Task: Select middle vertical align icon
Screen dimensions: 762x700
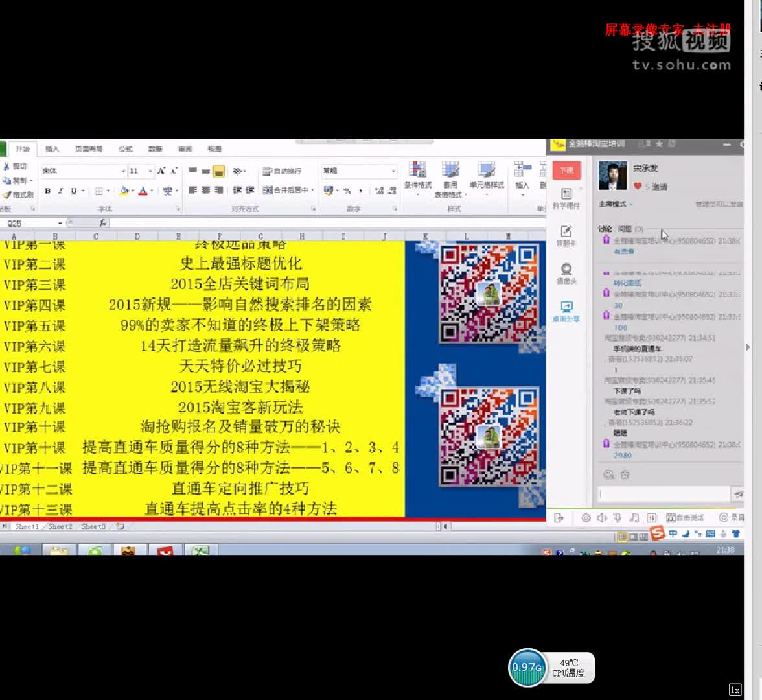Action: point(205,170)
